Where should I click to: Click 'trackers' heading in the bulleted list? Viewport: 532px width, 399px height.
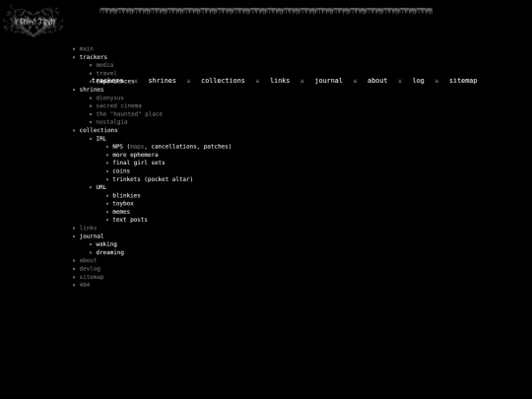tap(94, 57)
